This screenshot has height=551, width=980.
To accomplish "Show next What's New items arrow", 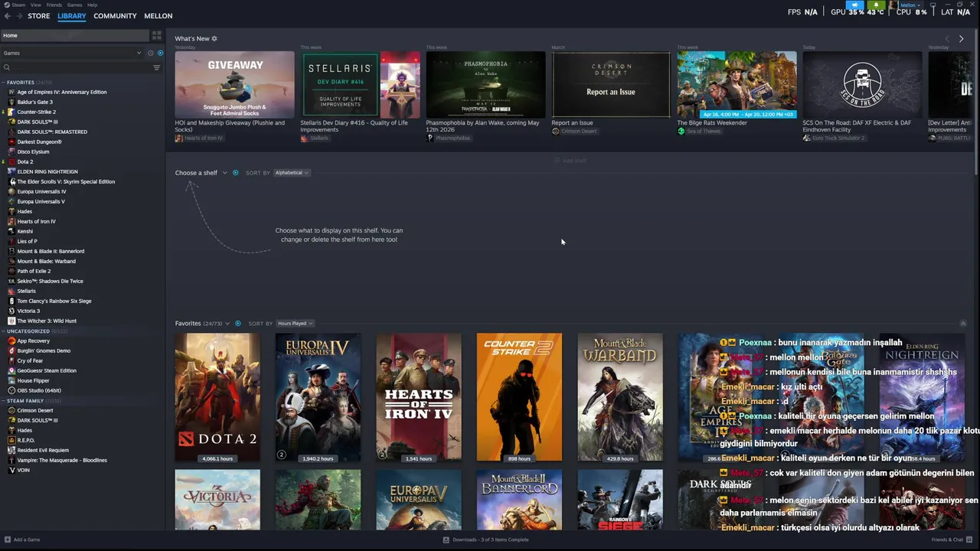I will [962, 38].
